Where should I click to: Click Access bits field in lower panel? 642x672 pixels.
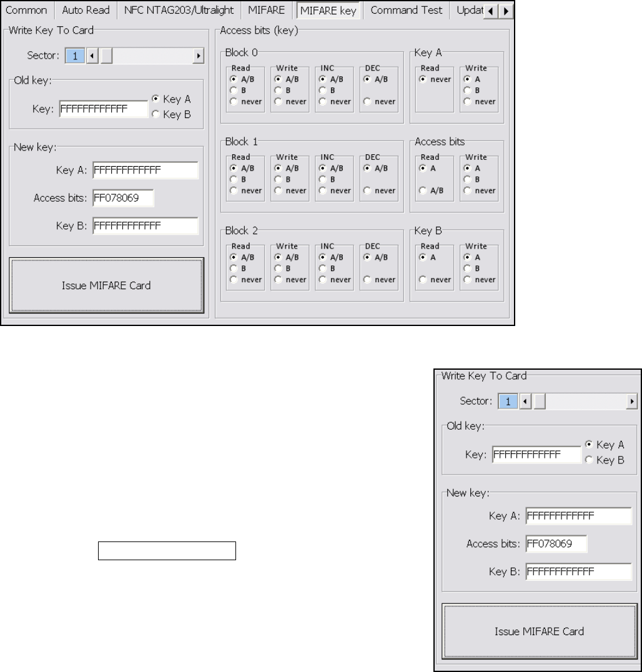[556, 544]
